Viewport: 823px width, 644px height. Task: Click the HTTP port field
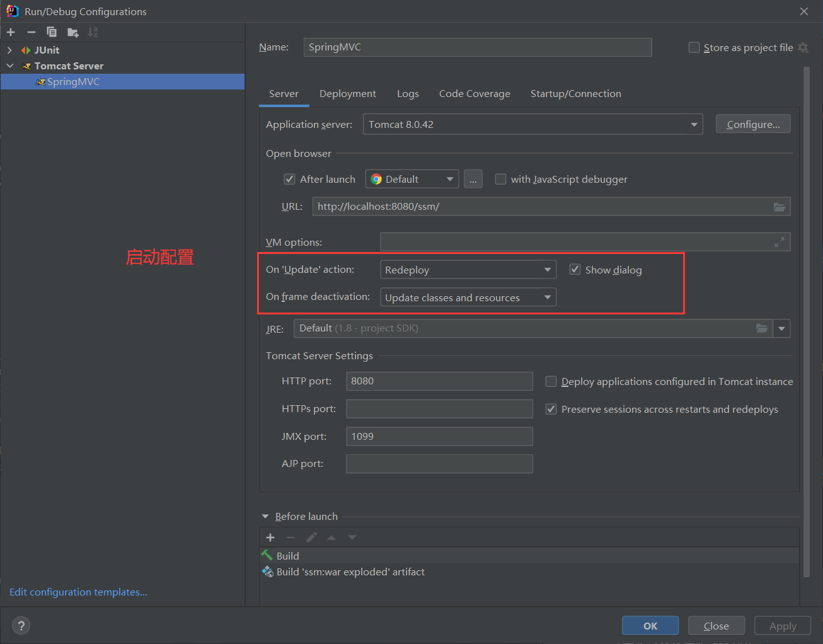tap(439, 381)
